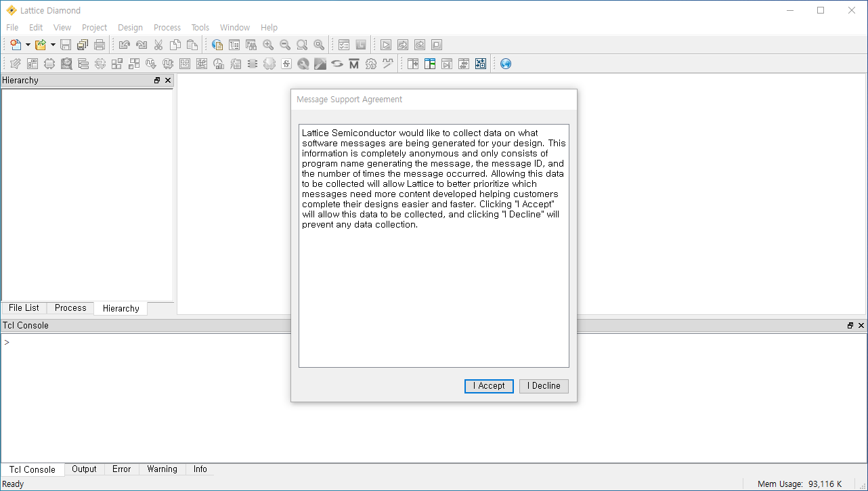Click the Redo arrow icon
Screen dimensions: 868x491
[141, 45]
